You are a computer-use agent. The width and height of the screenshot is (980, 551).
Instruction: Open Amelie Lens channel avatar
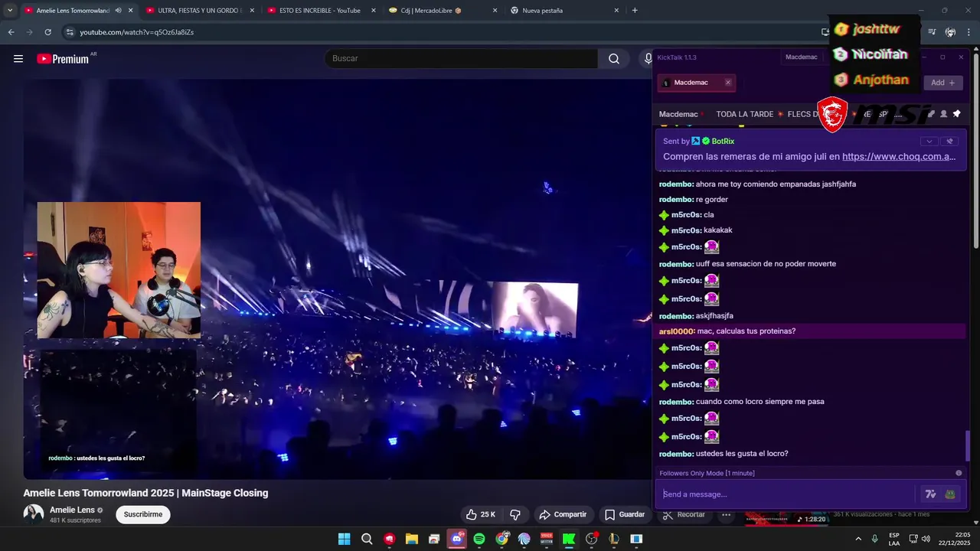[34, 514]
